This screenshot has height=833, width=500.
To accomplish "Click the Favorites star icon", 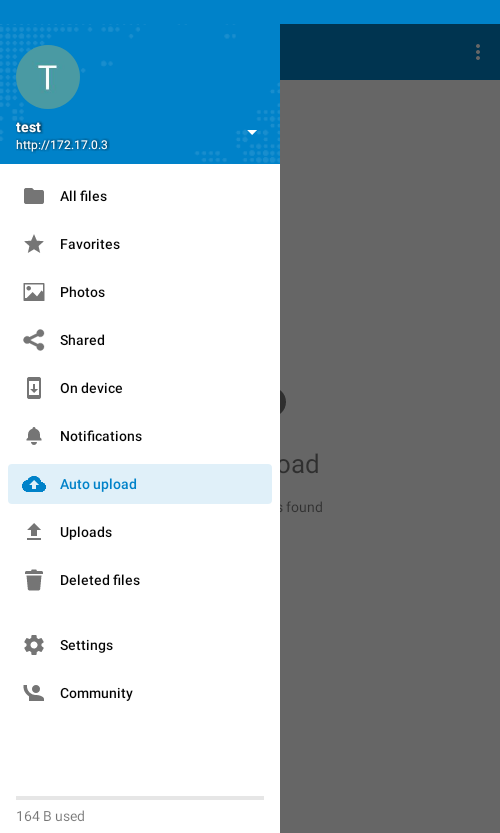I will [34, 244].
